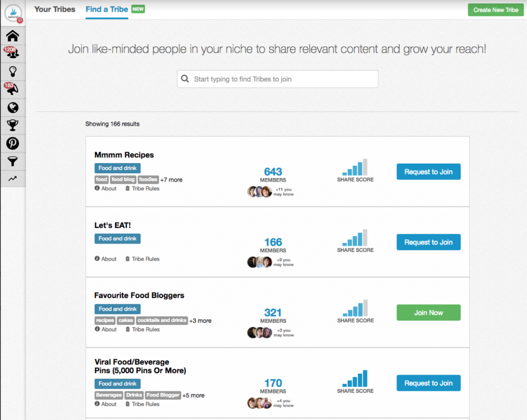Select the globe icon in sidebar
527x420 pixels.
pos(13,108)
